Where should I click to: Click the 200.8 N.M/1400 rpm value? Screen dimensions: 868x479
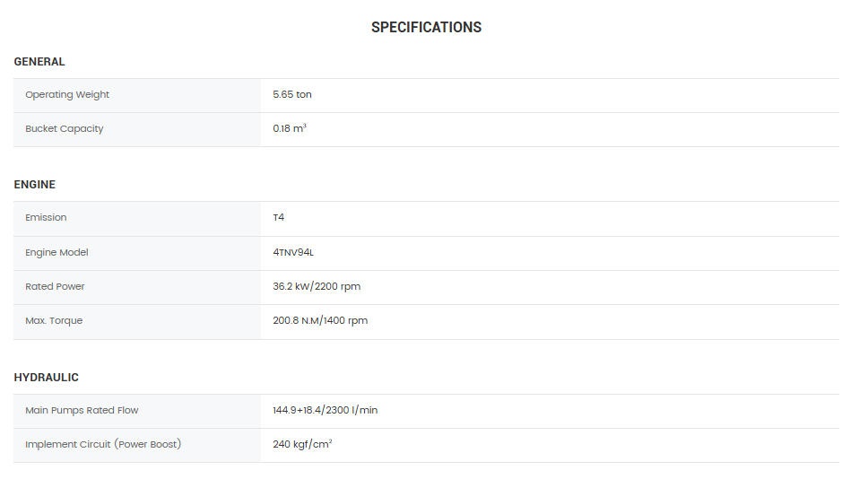tap(320, 321)
